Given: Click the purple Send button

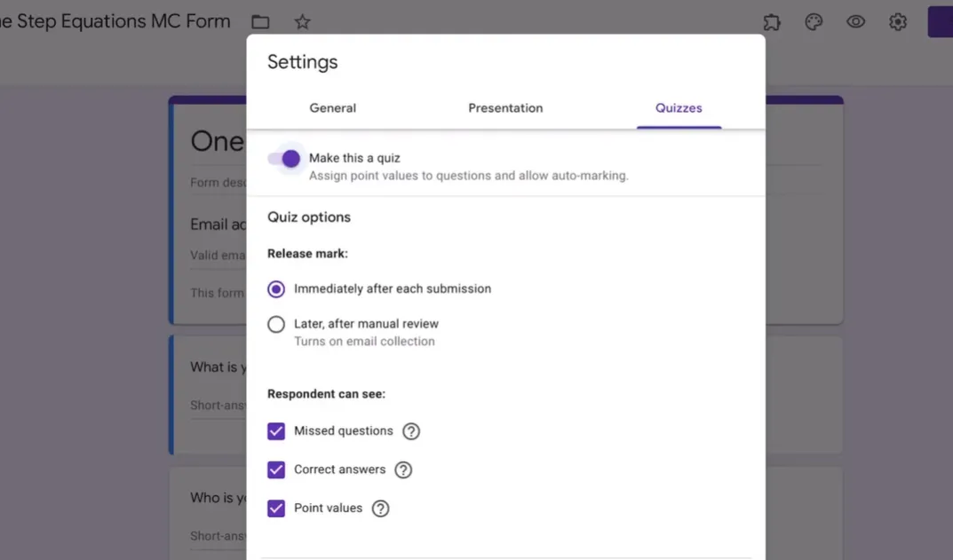Looking at the screenshot, I should click(940, 22).
